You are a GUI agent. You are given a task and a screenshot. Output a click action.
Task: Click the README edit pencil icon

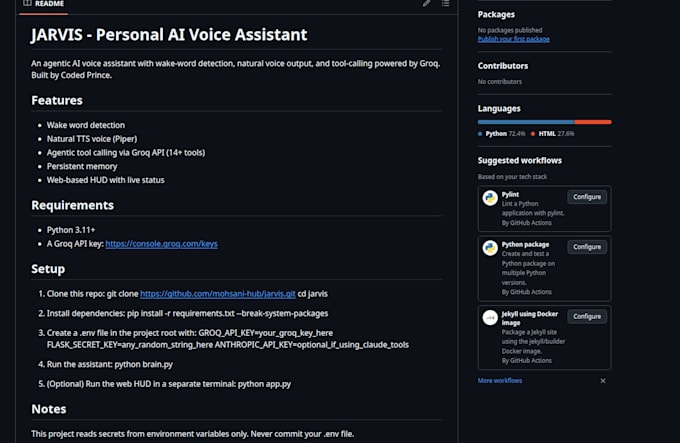426,3
